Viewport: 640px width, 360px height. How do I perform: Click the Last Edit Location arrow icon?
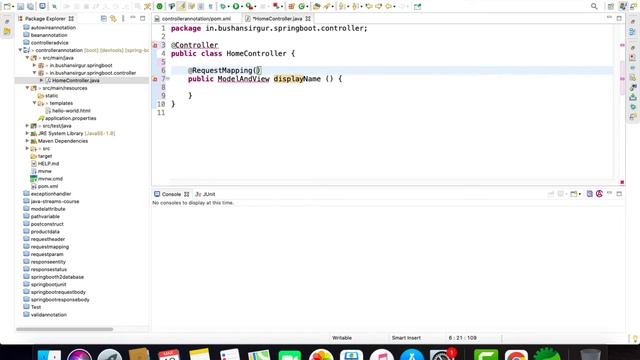pyautogui.click(x=369, y=6)
